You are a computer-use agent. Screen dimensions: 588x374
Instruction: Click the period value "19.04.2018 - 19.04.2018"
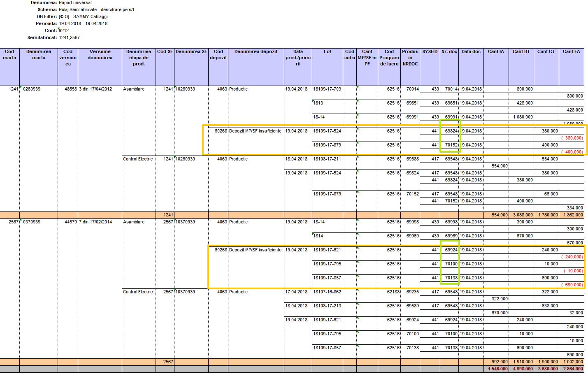pos(83,23)
